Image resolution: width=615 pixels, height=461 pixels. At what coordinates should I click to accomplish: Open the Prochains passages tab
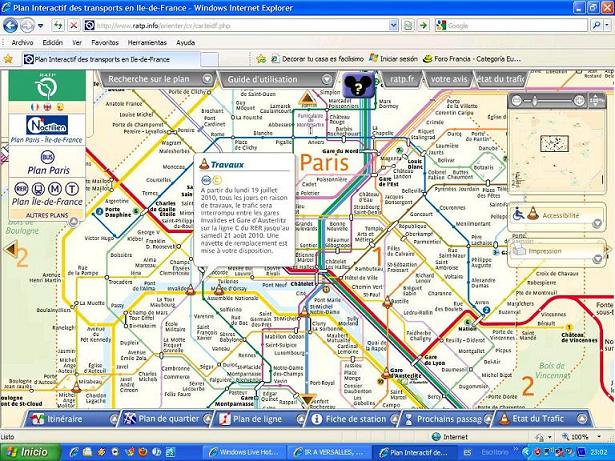coord(447,419)
